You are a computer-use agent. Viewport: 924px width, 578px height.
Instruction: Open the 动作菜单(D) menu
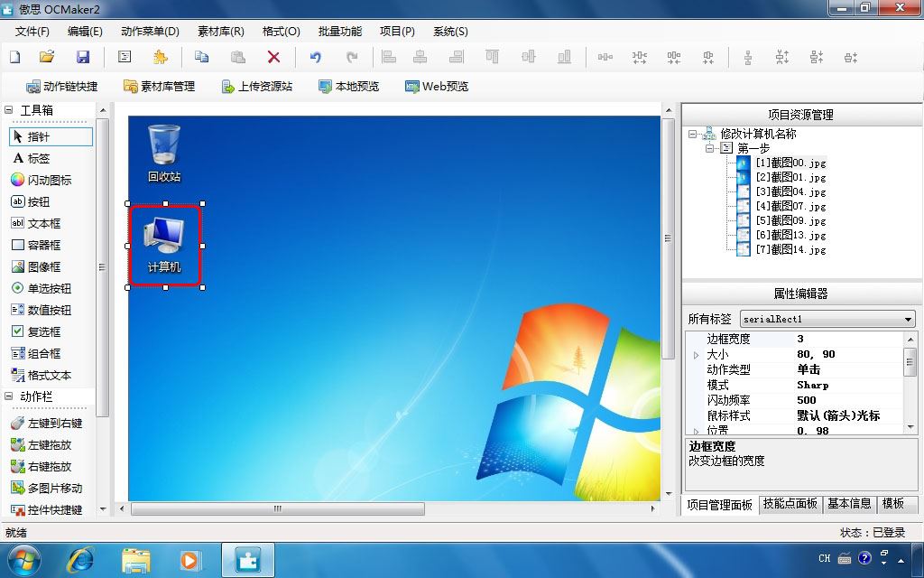(x=150, y=32)
